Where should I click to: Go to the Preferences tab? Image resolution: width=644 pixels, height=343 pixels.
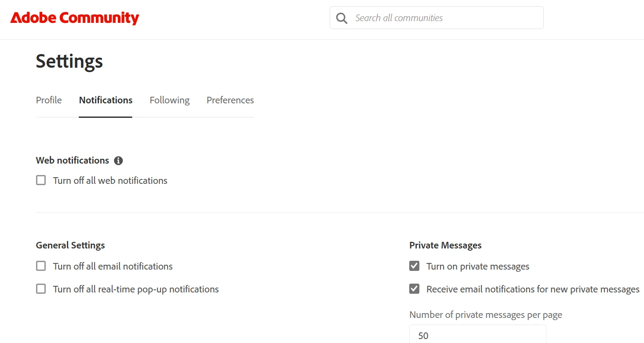pyautogui.click(x=230, y=100)
